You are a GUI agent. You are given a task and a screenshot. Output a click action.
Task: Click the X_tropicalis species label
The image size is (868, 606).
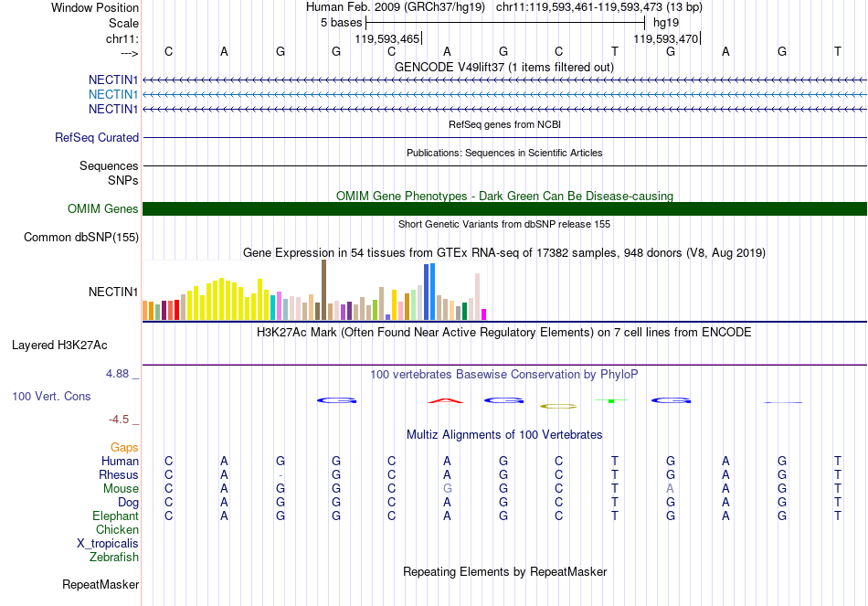tap(108, 543)
